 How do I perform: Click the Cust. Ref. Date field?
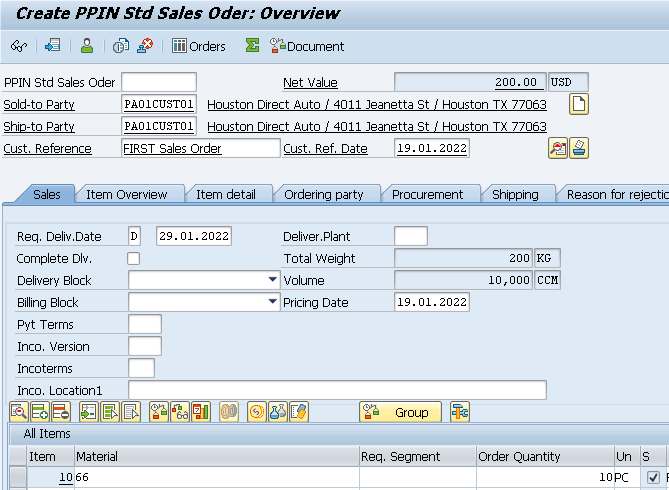(432, 148)
